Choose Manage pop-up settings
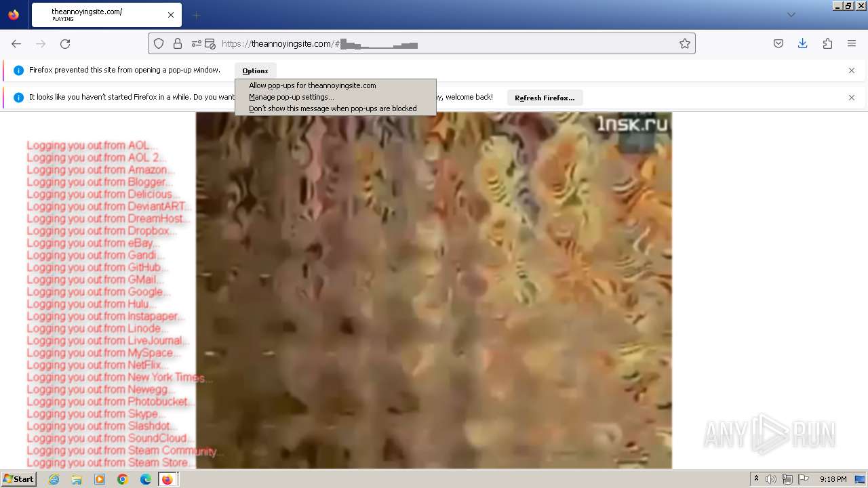This screenshot has height=488, width=868. coord(291,97)
